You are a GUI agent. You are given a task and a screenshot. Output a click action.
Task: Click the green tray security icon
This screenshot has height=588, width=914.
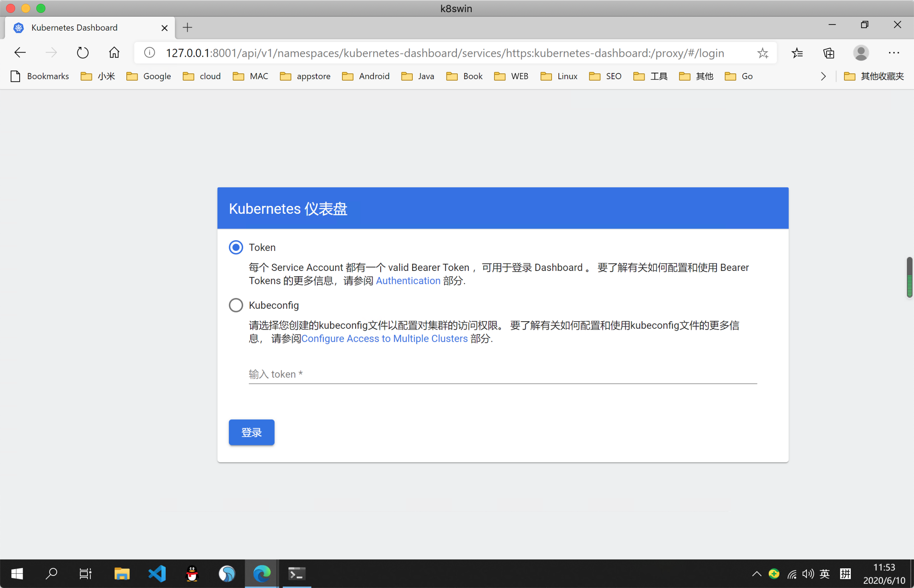[774, 574]
